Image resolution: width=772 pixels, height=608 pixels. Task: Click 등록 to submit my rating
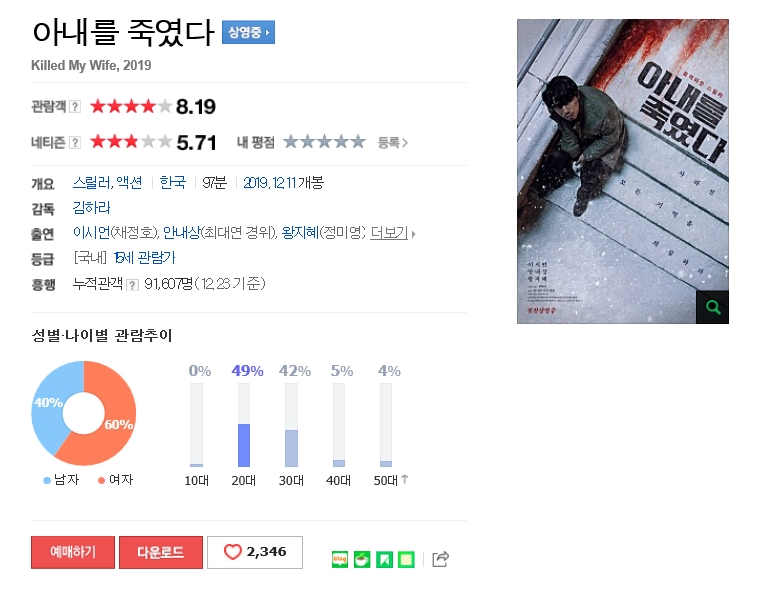(x=392, y=143)
